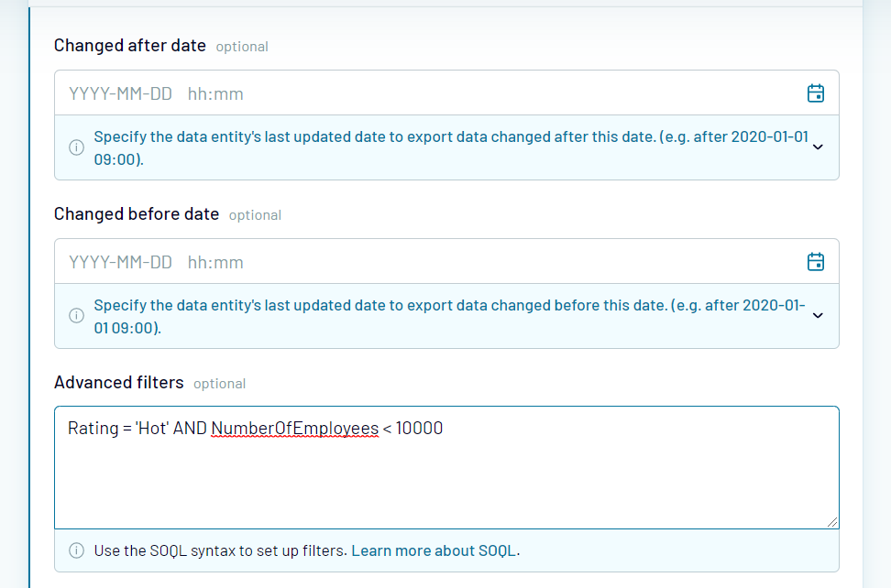Screen dimensions: 891x588
Task: Expand the Changed after date hint text
Action: coord(817,147)
